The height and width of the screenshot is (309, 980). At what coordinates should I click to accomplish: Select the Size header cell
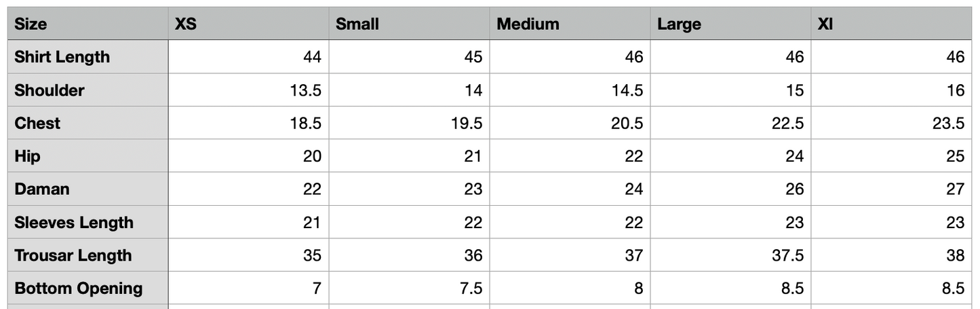tap(87, 24)
